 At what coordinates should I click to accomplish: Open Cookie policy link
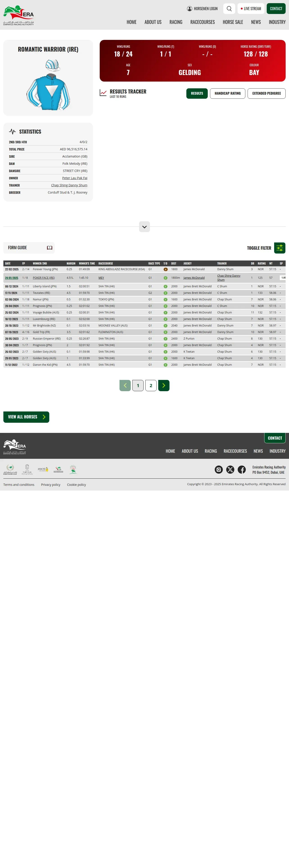76,485
